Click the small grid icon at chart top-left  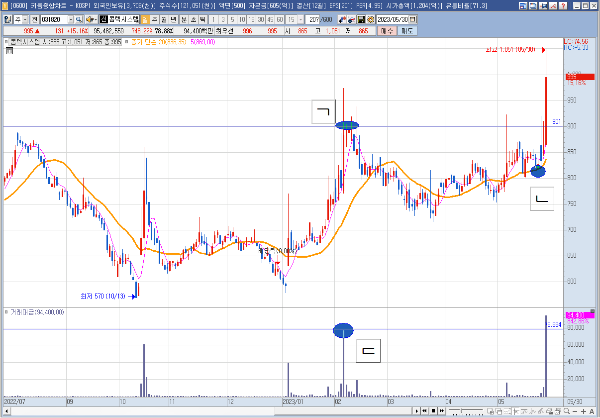click(10, 50)
